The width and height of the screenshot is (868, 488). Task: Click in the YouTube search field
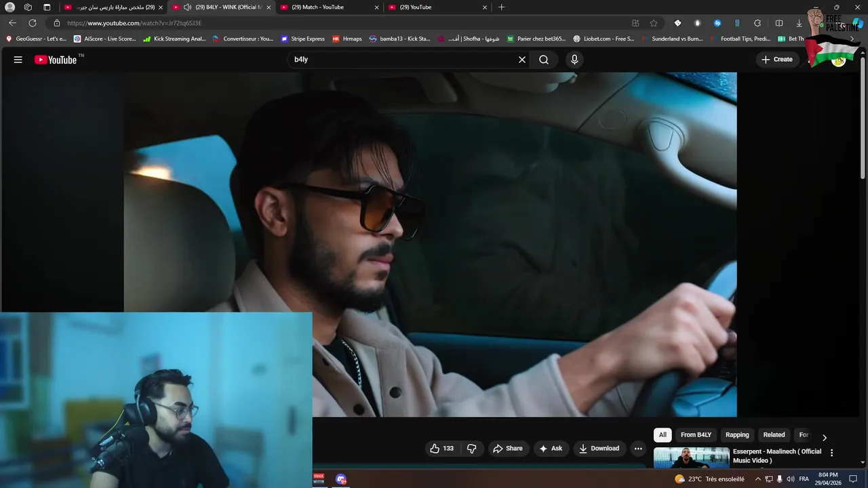(x=403, y=60)
